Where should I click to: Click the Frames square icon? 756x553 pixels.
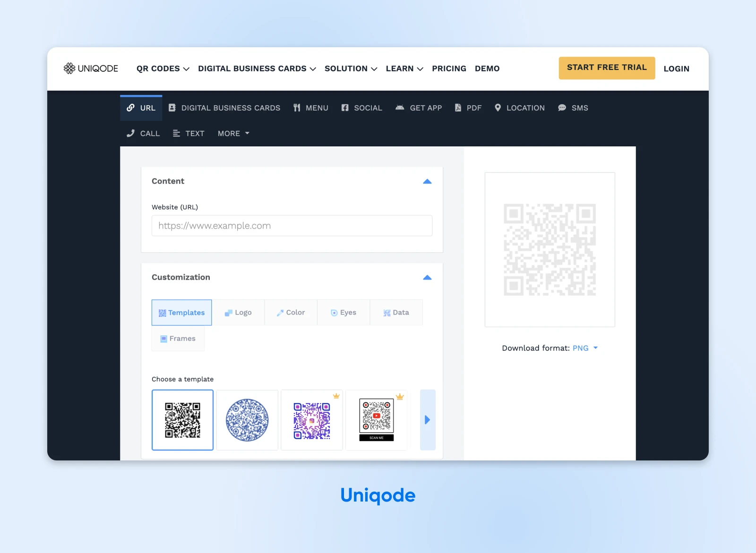(164, 339)
